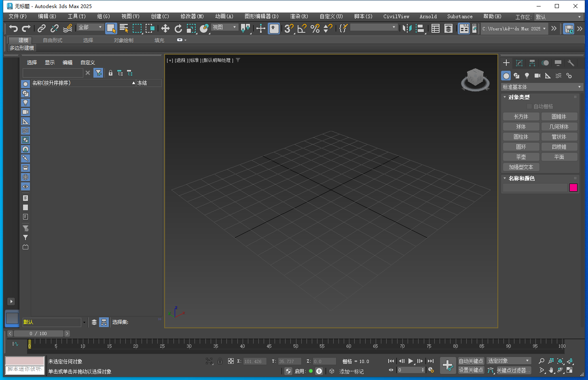Open the Utilities panel wrench icon

[x=571, y=63]
